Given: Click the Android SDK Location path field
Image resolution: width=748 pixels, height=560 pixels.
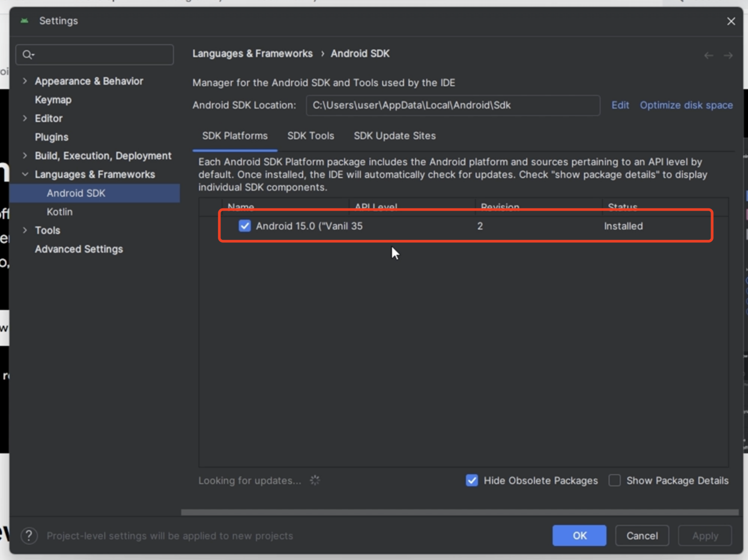Looking at the screenshot, I should coord(453,105).
